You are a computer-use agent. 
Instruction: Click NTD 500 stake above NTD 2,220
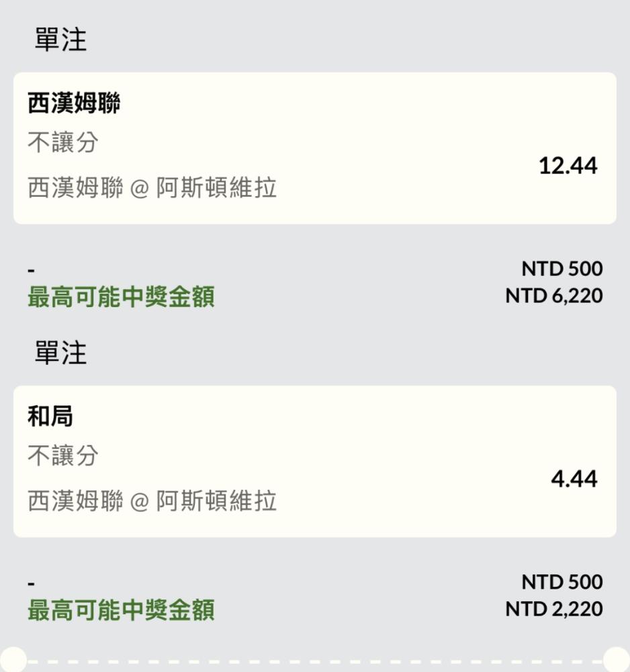[x=562, y=582]
